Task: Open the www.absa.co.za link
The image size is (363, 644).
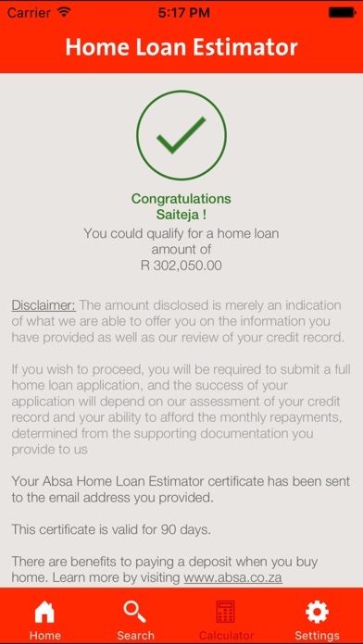Action: click(232, 578)
